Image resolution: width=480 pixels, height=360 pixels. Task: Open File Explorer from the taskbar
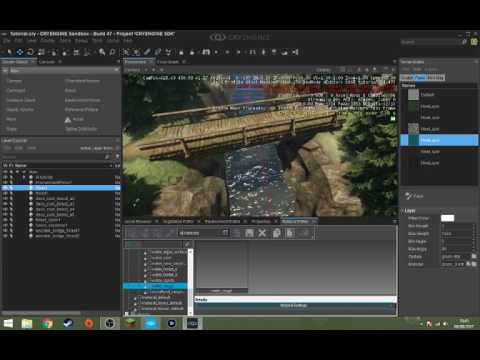27,323
